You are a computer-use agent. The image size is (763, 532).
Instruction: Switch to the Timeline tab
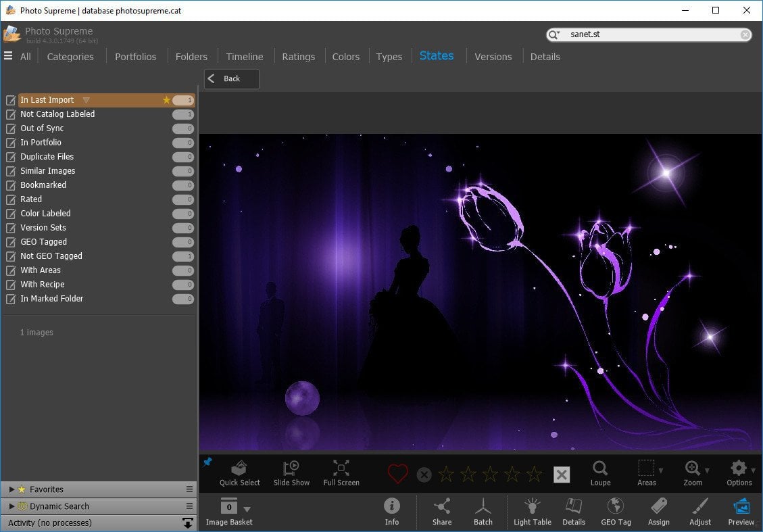(245, 57)
